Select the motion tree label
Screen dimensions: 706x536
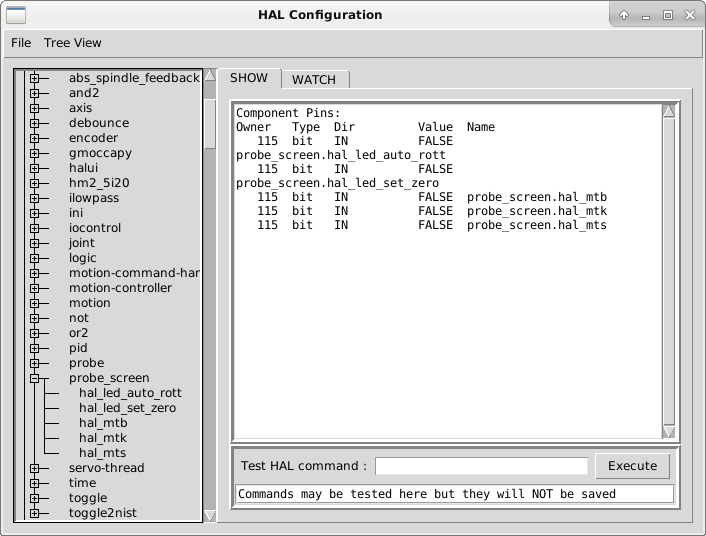[90, 303]
